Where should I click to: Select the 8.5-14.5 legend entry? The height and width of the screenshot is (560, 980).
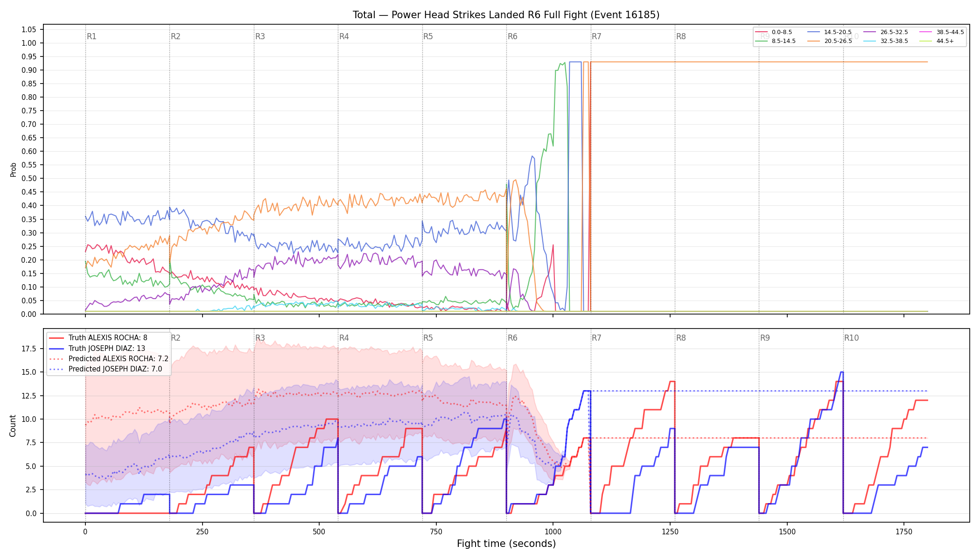(x=775, y=41)
